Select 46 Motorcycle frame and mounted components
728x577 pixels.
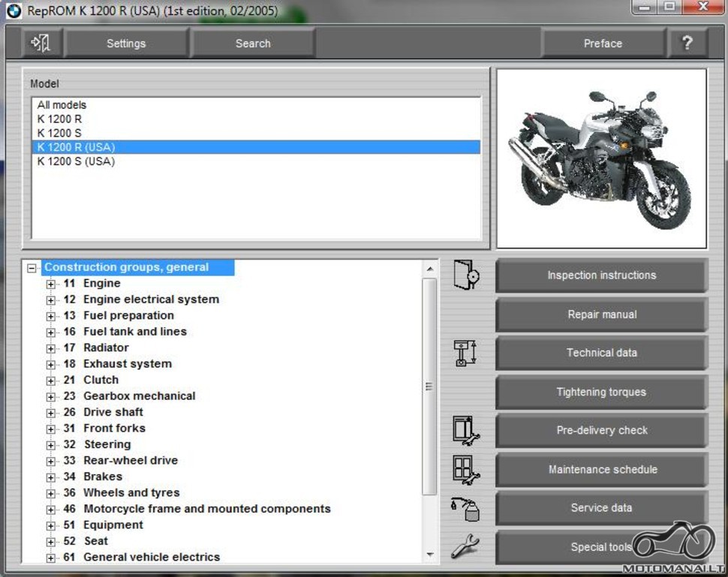197,509
